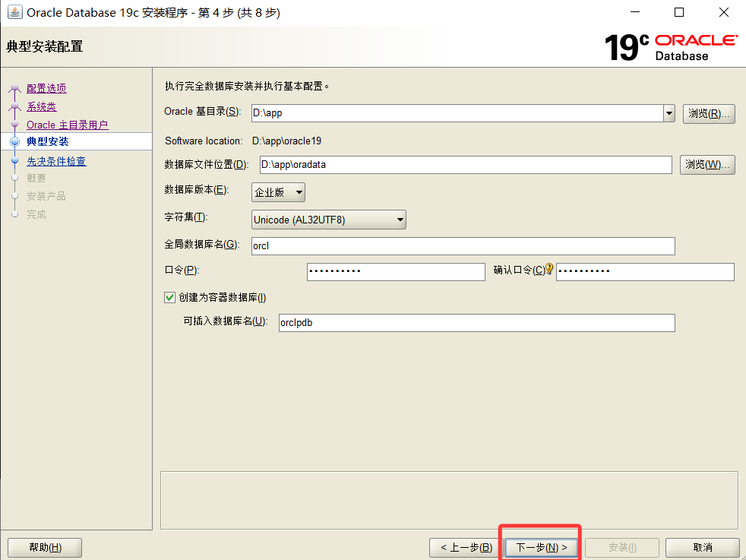Click the password hint lightbulb icon
The width and height of the screenshot is (746, 560).
pyautogui.click(x=549, y=269)
